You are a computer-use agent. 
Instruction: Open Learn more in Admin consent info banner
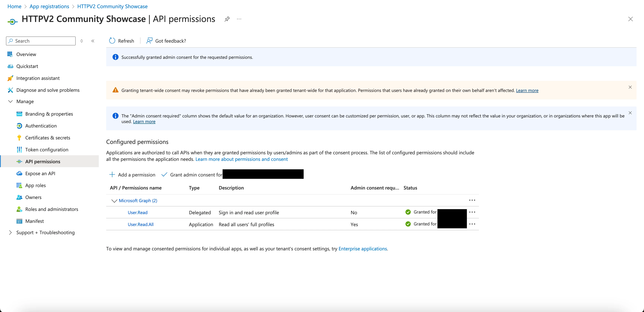[144, 122]
